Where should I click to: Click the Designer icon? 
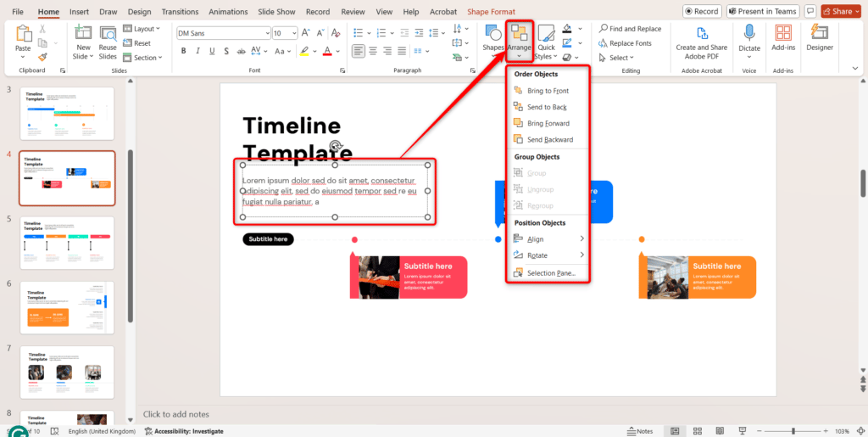[819, 38]
